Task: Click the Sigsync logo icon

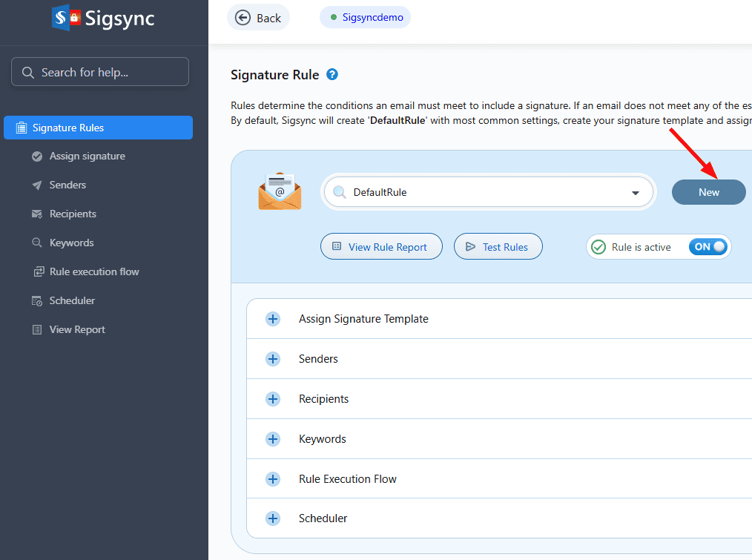Action: tap(66, 18)
